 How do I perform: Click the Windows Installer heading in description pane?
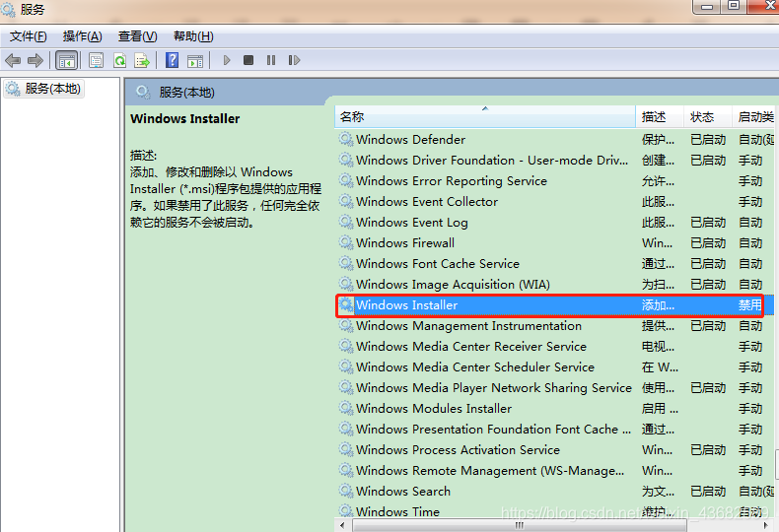pyautogui.click(x=184, y=118)
